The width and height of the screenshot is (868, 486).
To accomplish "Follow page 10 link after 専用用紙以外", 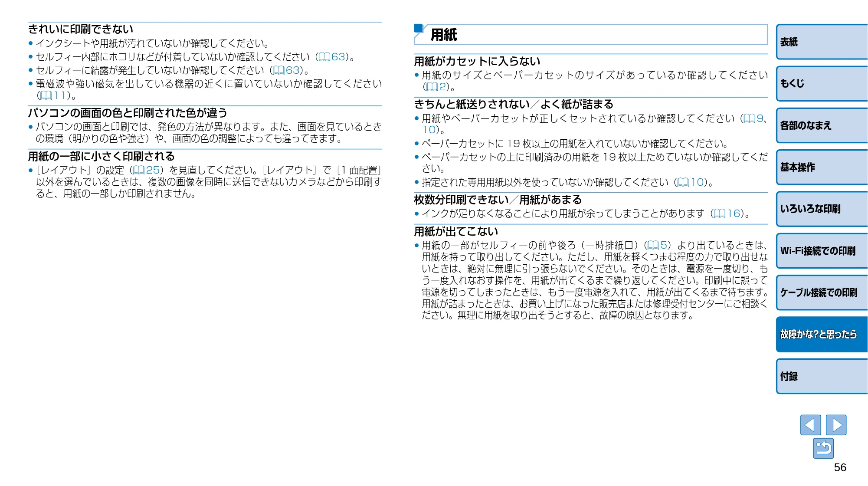I will point(690,182).
